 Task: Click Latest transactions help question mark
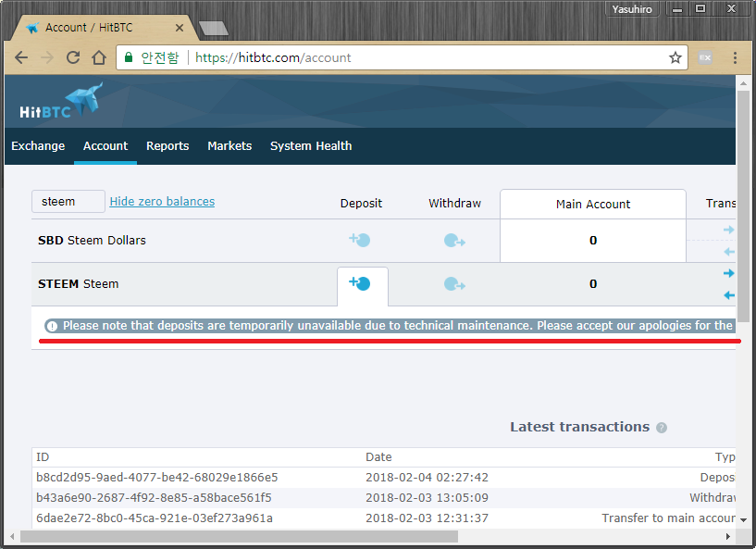[x=662, y=428]
